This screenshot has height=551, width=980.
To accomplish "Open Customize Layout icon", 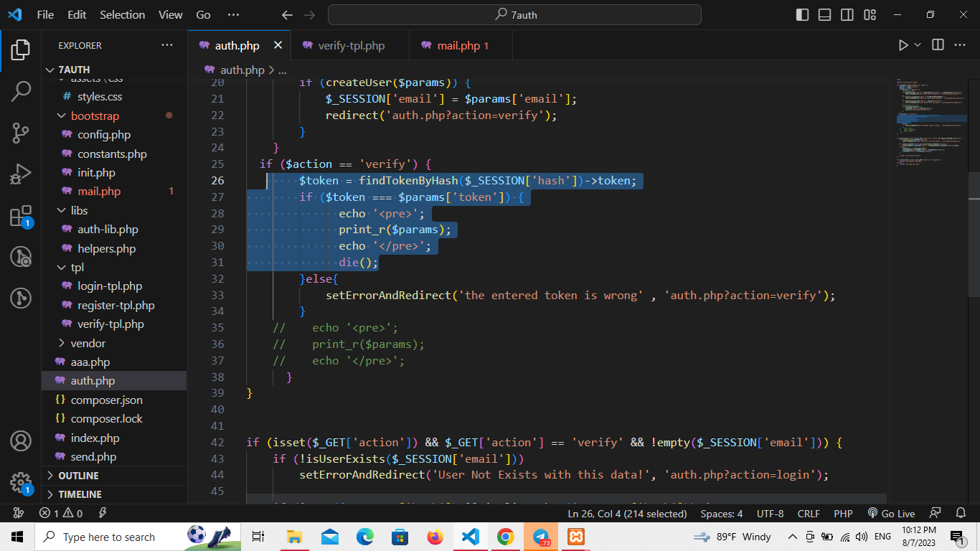I will coord(870,14).
